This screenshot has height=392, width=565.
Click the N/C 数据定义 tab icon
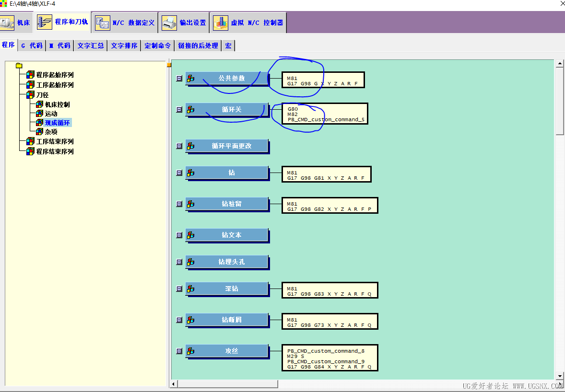click(102, 23)
